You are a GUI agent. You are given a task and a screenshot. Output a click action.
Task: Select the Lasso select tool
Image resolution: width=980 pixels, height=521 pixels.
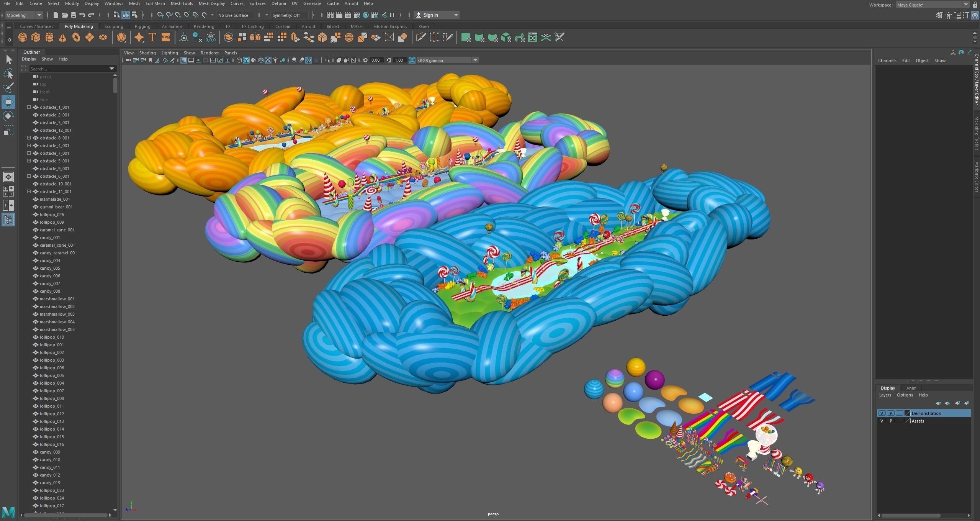point(8,74)
